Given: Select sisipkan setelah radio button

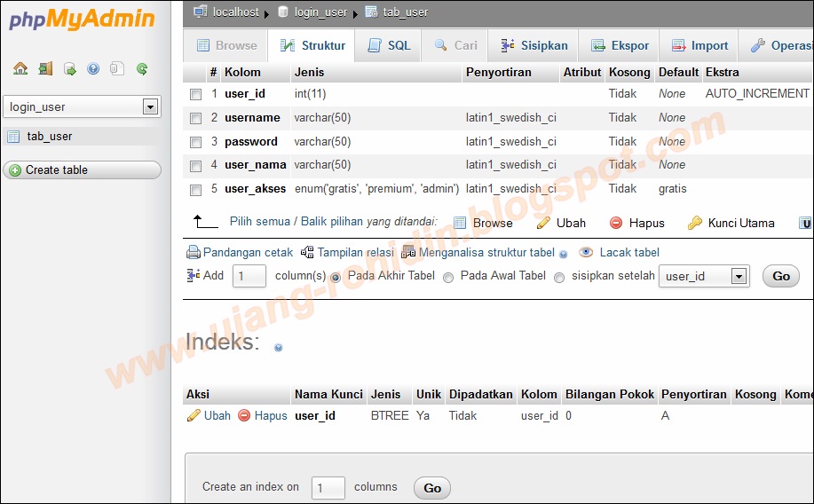Looking at the screenshot, I should pos(559,278).
